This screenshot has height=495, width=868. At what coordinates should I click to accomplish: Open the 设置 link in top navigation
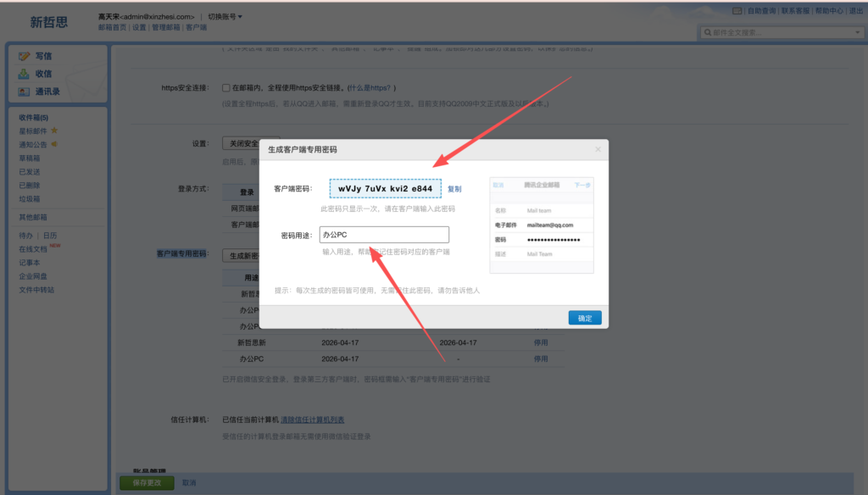coord(138,27)
